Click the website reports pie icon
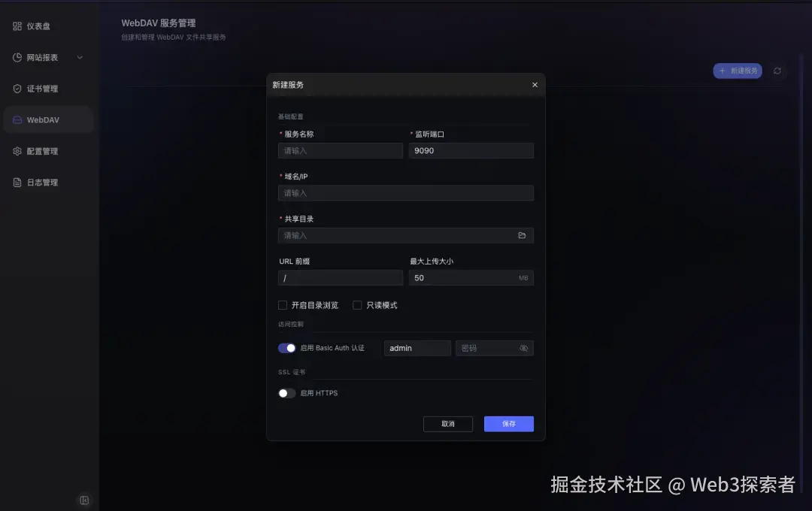This screenshot has width=812, height=511. (17, 57)
